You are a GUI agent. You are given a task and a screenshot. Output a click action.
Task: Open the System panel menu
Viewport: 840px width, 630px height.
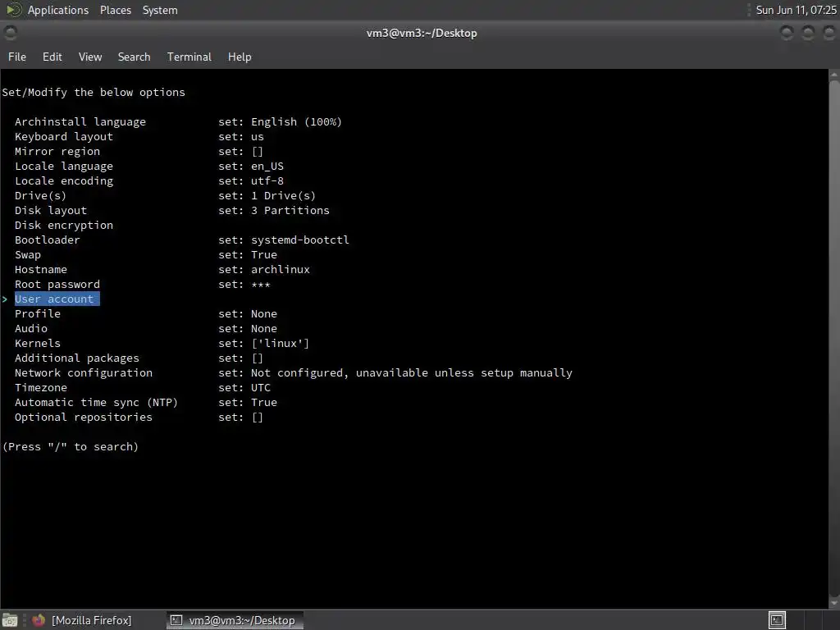tap(160, 10)
